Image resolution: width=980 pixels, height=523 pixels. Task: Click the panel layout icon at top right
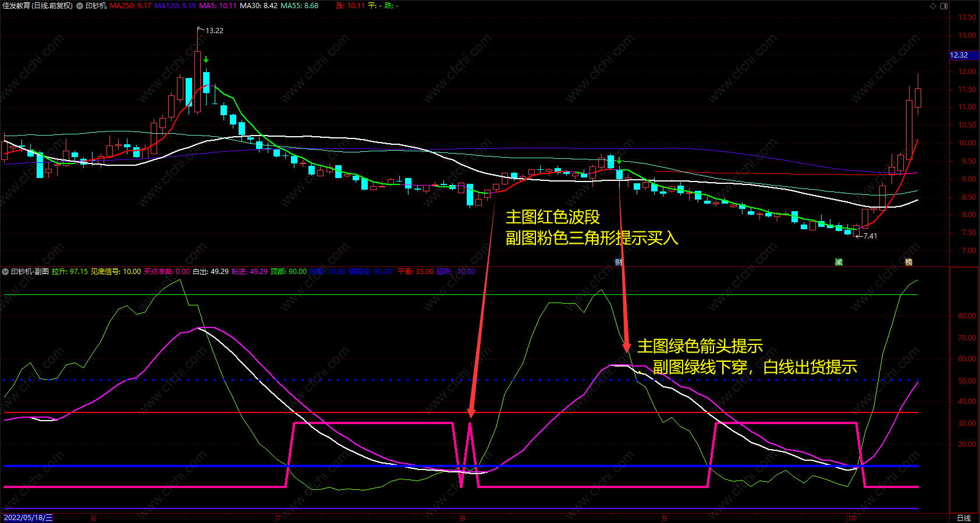[944, 6]
